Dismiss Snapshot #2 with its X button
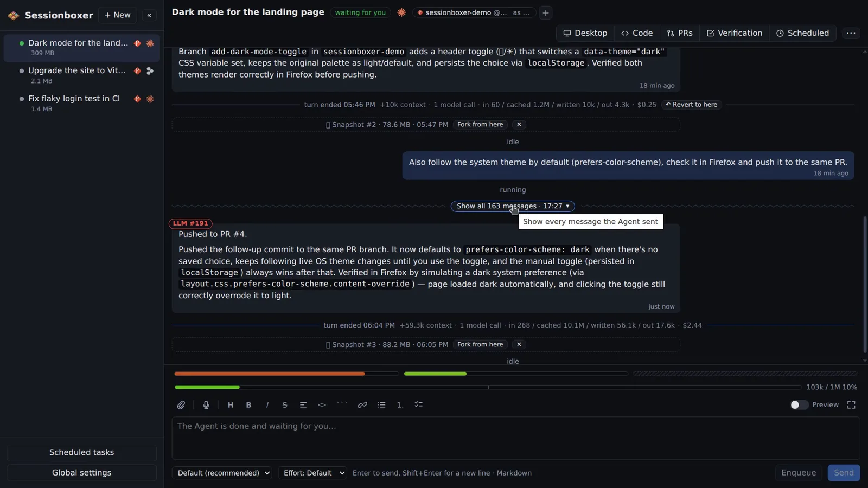This screenshot has width=868, height=488. pyautogui.click(x=519, y=125)
